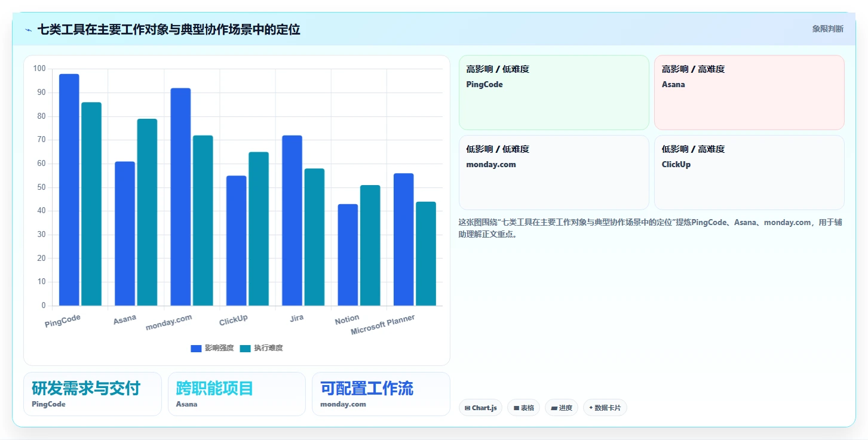
Task: Click Notion's blue 影响强度 bar
Action: pos(348,255)
